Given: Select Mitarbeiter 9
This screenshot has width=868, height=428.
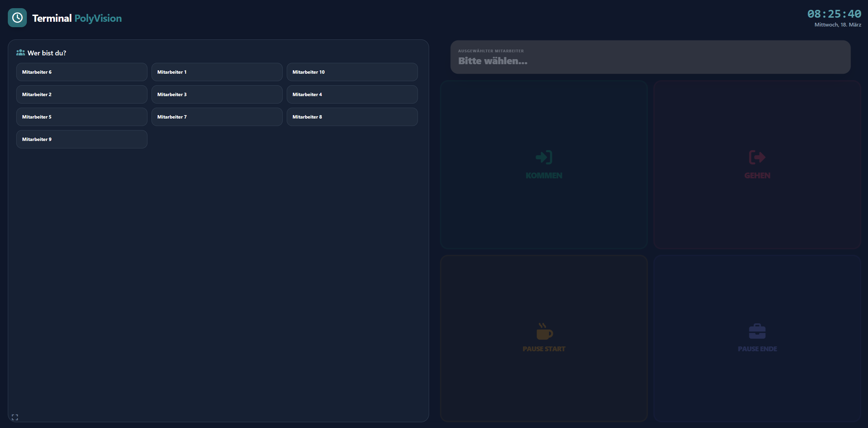Looking at the screenshot, I should pos(82,139).
